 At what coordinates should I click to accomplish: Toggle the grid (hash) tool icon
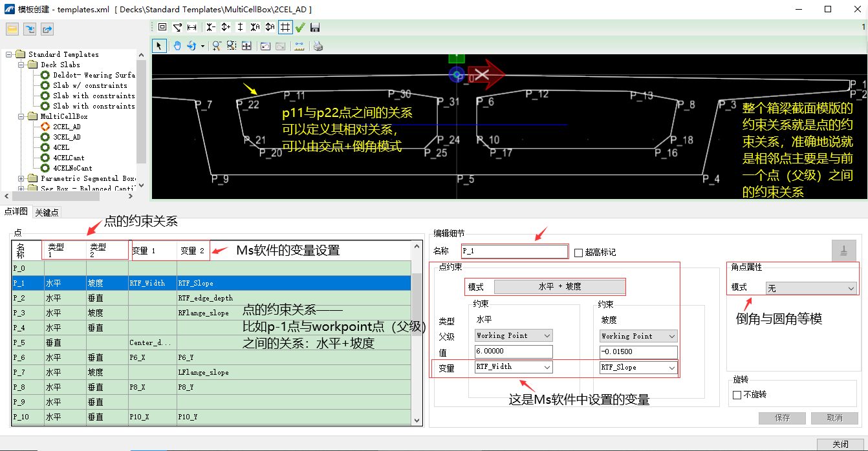point(285,27)
